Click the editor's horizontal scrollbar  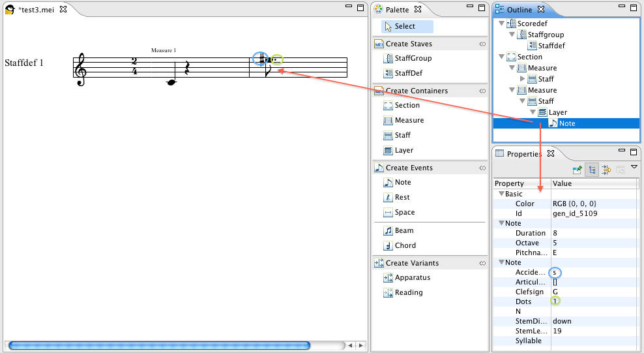point(159,345)
